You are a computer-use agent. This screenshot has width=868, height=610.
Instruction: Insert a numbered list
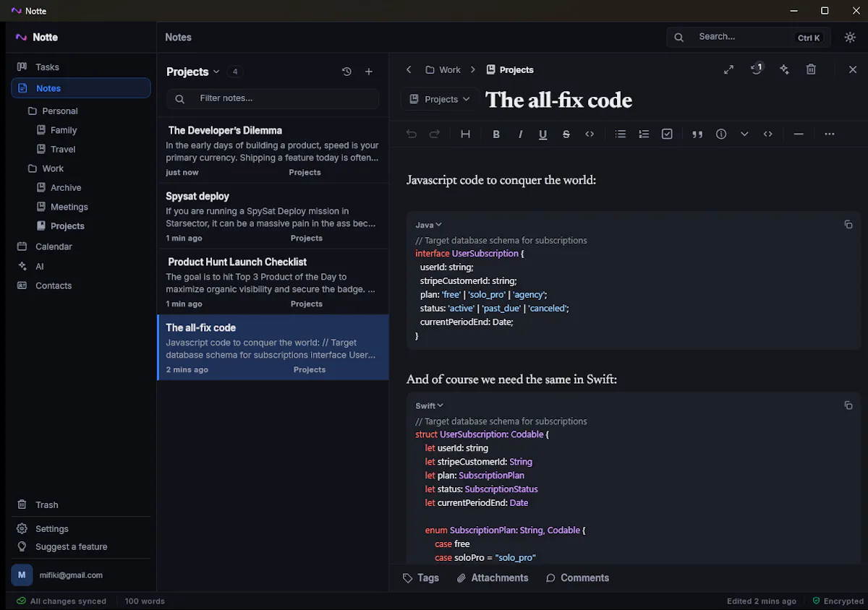644,134
